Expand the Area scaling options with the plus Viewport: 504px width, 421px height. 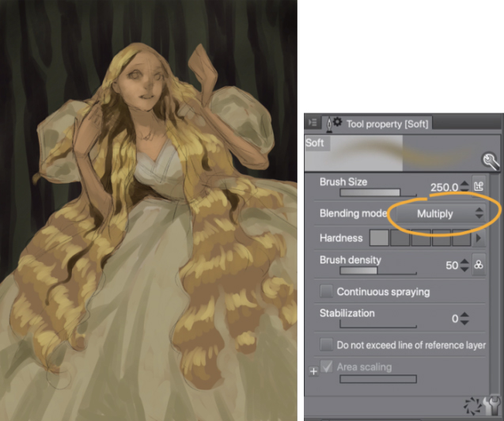[x=313, y=370]
